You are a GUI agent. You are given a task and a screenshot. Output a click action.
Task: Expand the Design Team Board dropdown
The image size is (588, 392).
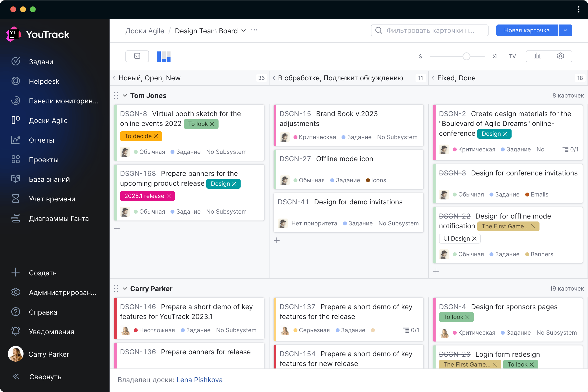244,31
